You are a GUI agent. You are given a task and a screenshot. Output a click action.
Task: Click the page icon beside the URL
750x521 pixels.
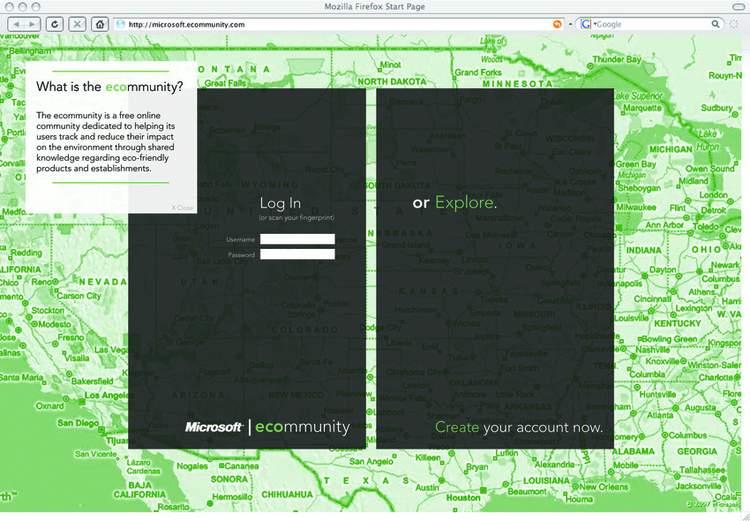point(121,24)
